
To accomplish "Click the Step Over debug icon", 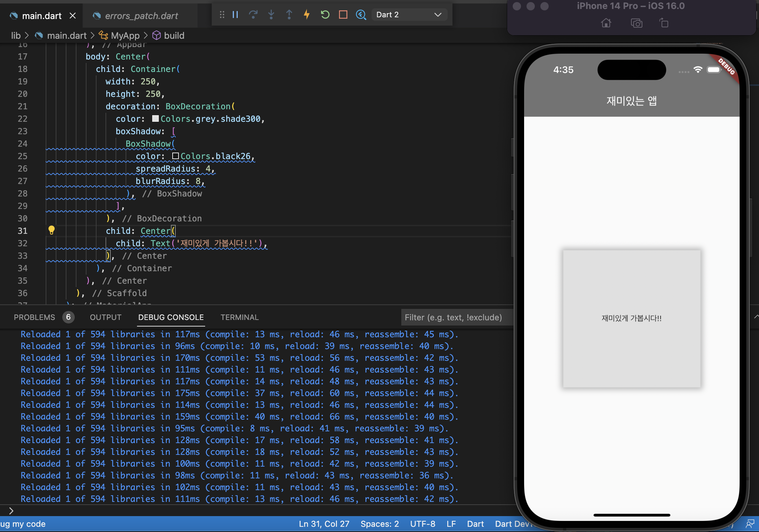I will (253, 15).
